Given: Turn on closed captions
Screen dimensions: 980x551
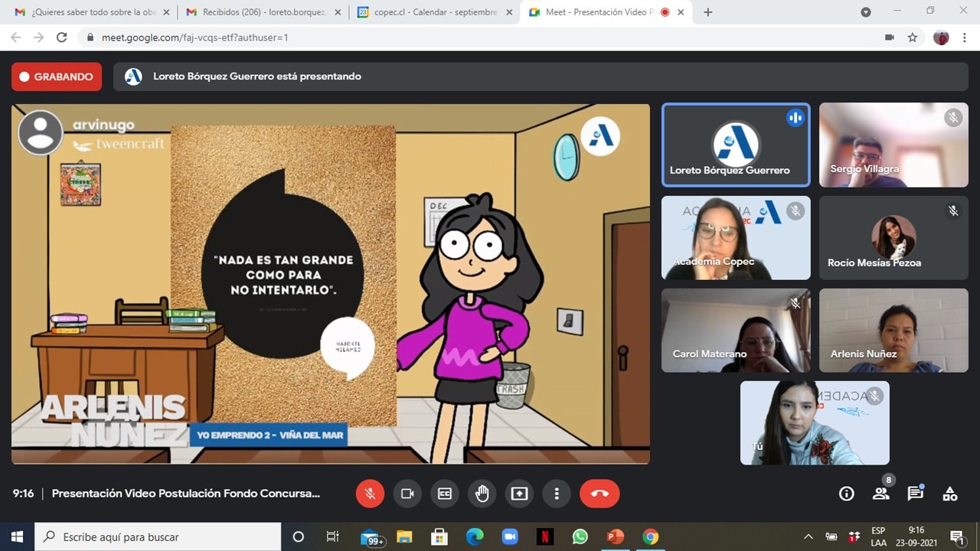Looking at the screenshot, I should coord(445,494).
